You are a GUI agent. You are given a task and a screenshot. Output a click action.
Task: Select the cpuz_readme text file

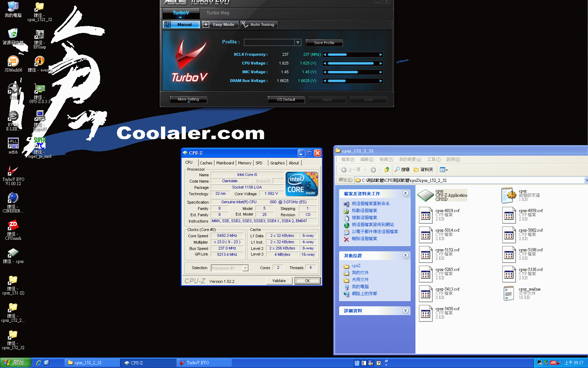(521, 293)
